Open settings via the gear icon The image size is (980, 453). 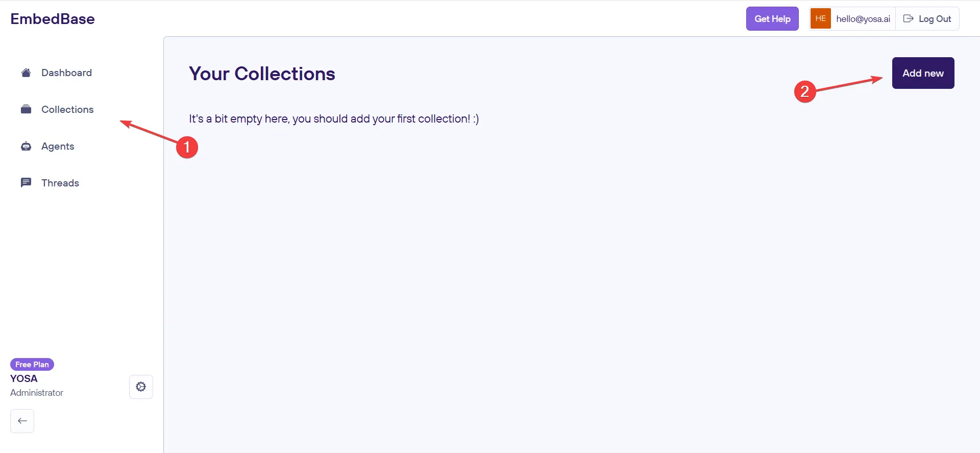click(141, 387)
